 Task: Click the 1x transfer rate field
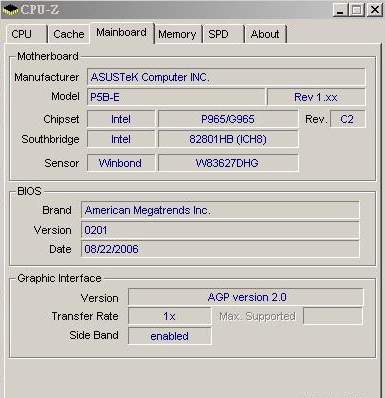click(170, 316)
